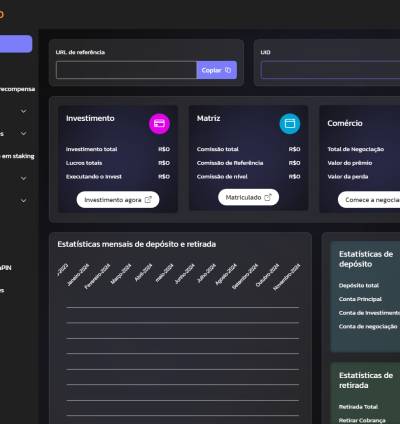
Task: Expand the chevron directly above em staking
Action: point(24,133)
